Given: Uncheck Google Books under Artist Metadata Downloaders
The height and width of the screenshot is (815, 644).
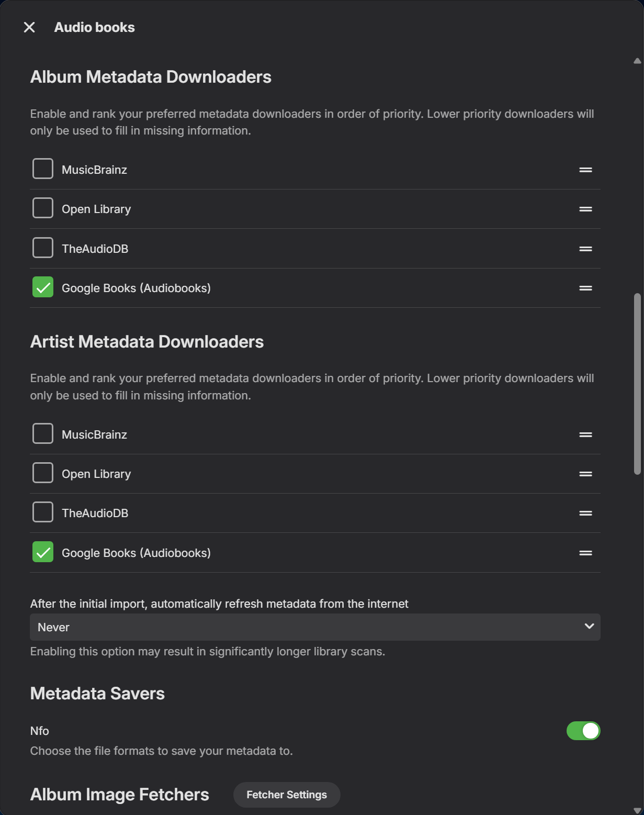Looking at the screenshot, I should [x=43, y=552].
